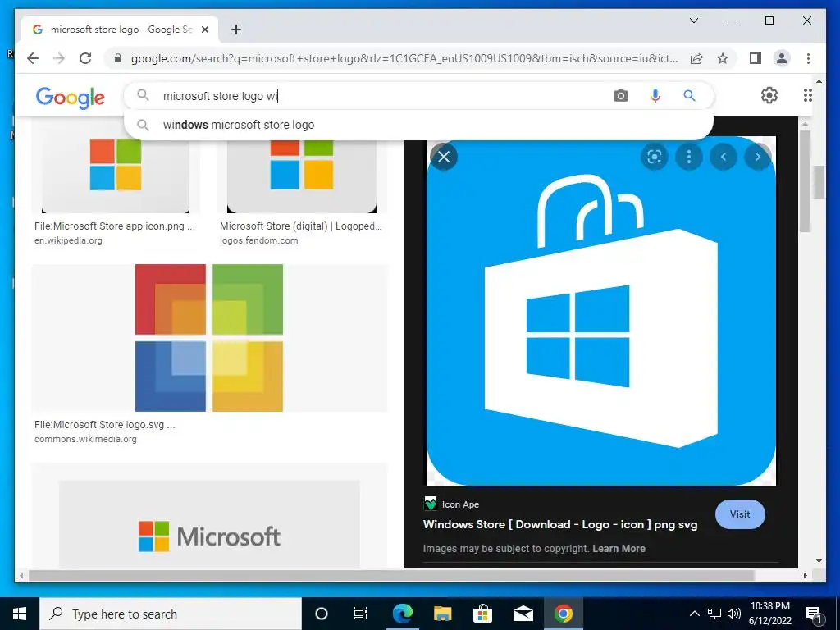Screen dimensions: 840x630
Task: Select the microsoft store logo tab
Action: [120, 30]
